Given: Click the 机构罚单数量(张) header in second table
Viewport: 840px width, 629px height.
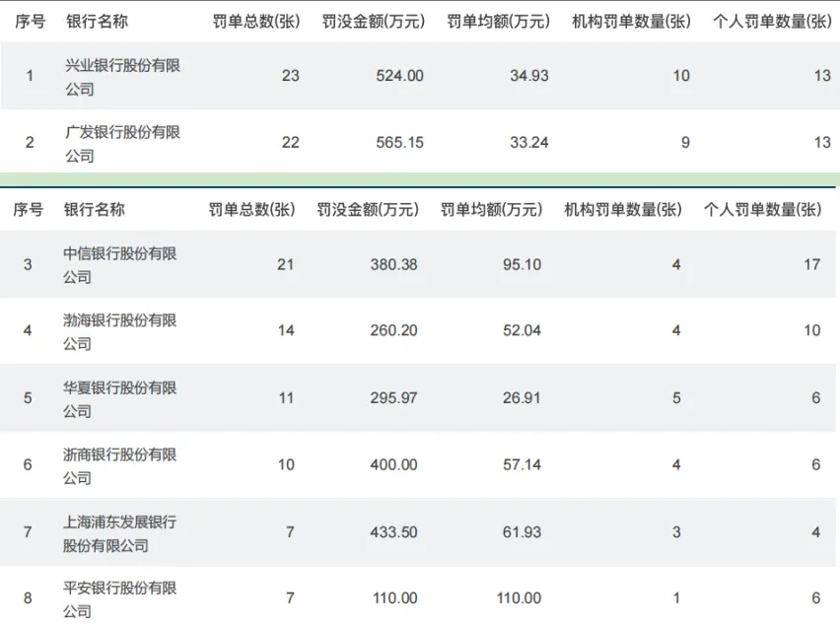Looking at the screenshot, I should point(623,209).
